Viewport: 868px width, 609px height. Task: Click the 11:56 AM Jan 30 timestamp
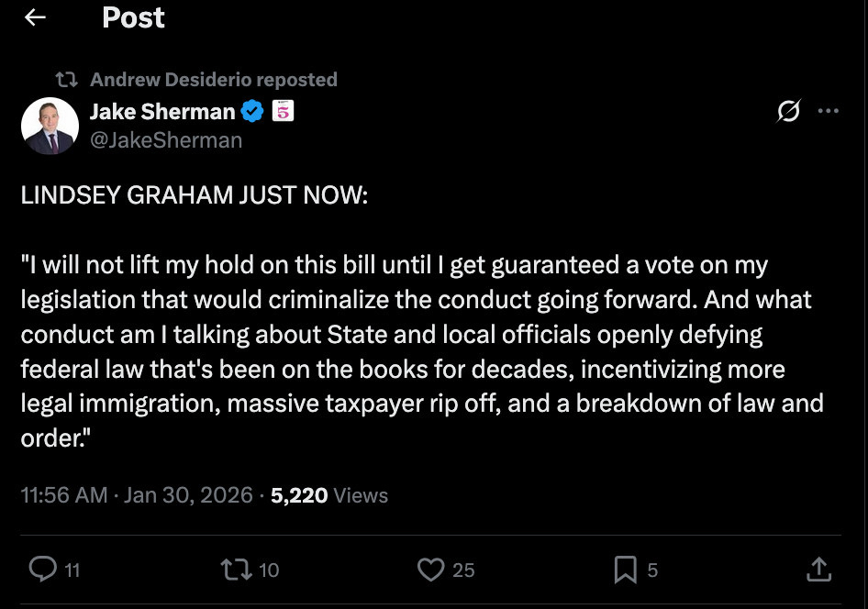point(136,495)
